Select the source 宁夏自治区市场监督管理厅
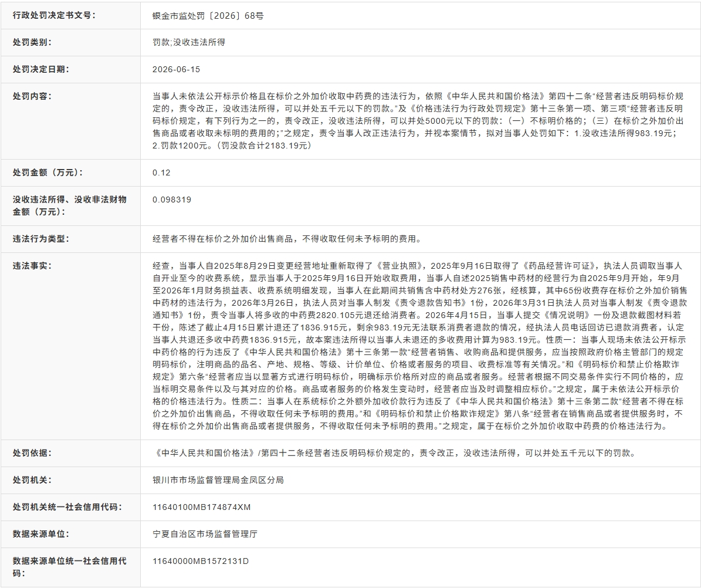Viewport: 701px width, 588px height. click(205, 533)
